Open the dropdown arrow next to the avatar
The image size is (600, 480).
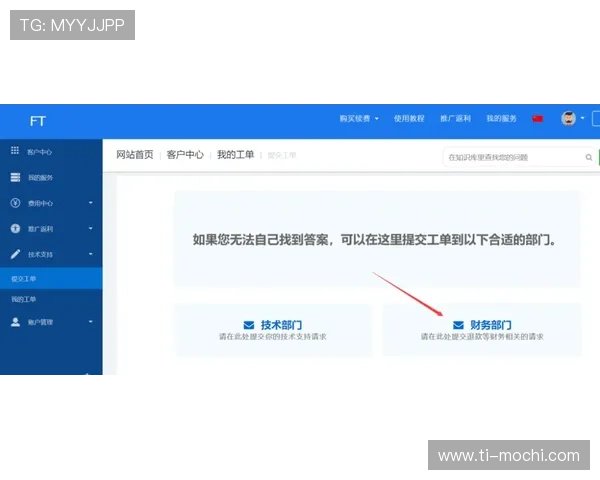pos(582,118)
